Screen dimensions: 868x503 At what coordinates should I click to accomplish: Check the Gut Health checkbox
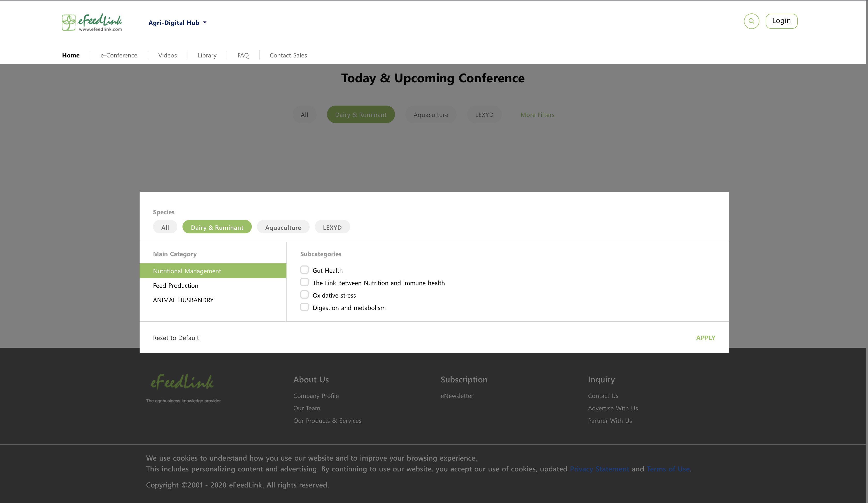click(304, 270)
